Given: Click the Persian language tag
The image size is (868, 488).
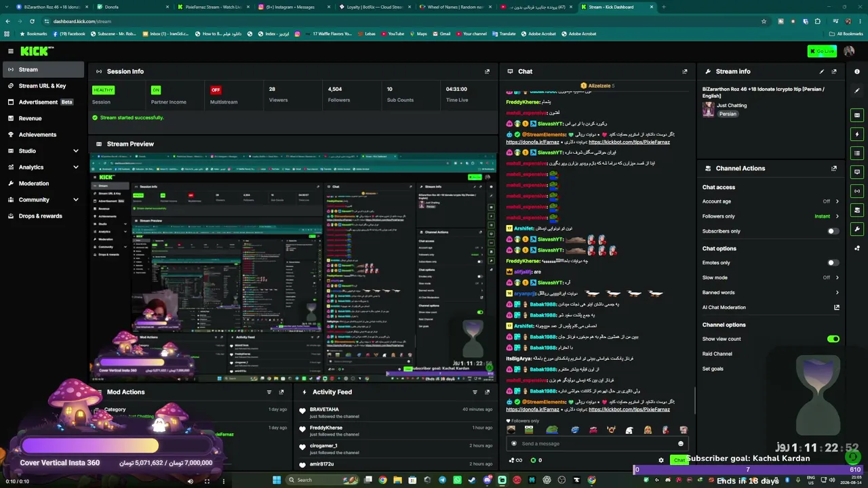Looking at the screenshot, I should click(x=728, y=114).
